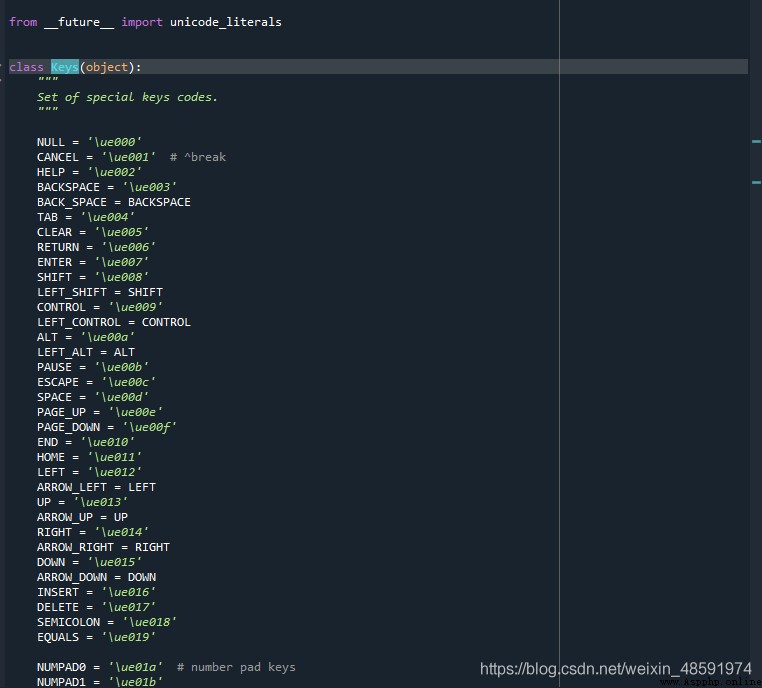Click the 'from' keyword on the import line
762x688 pixels.
click(x=23, y=22)
